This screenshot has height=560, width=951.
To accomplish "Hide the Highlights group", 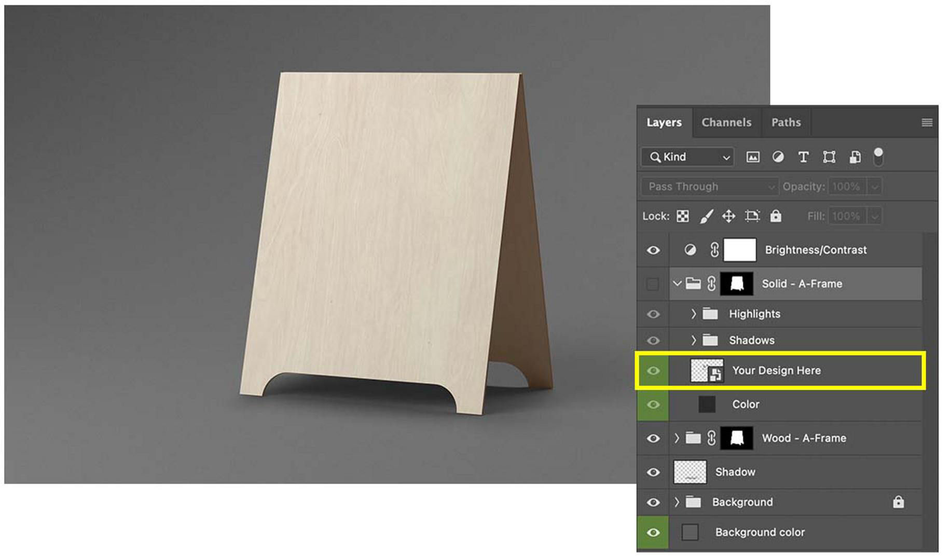I will 652,314.
